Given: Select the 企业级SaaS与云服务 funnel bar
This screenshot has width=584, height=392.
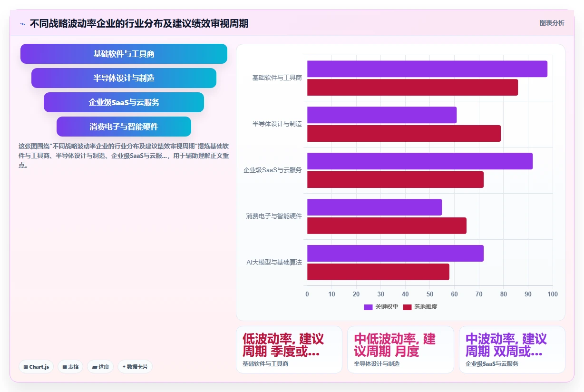Looking at the screenshot, I should [124, 102].
